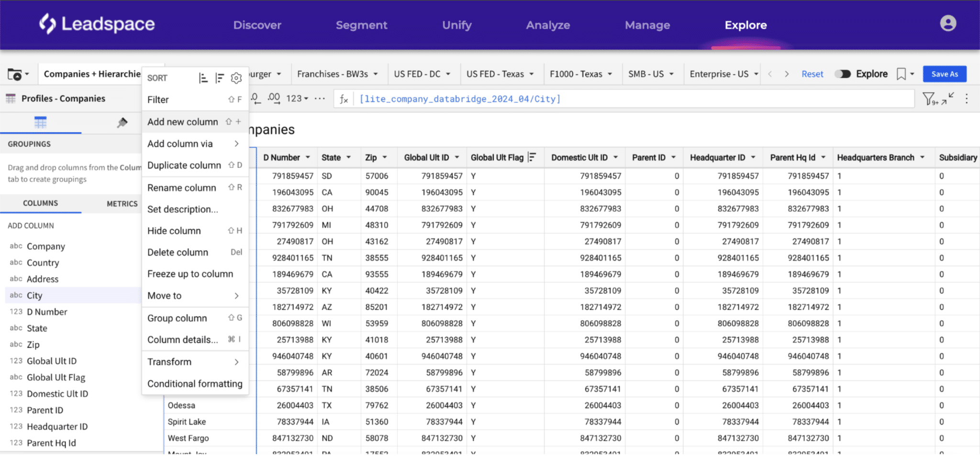980x457 pixels.
Task: Select Rename column from the menu
Action: pyautogui.click(x=182, y=188)
